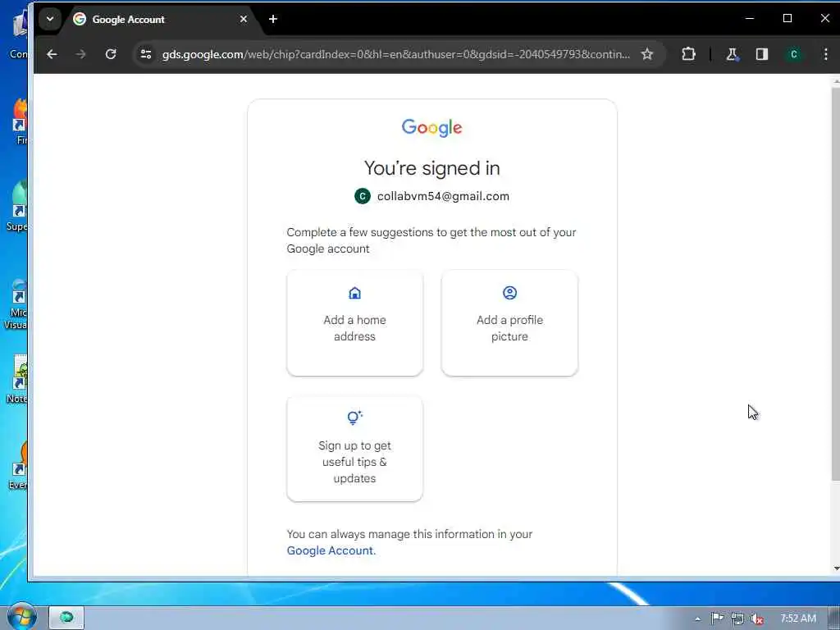Maximize the Chrome window

787,18
